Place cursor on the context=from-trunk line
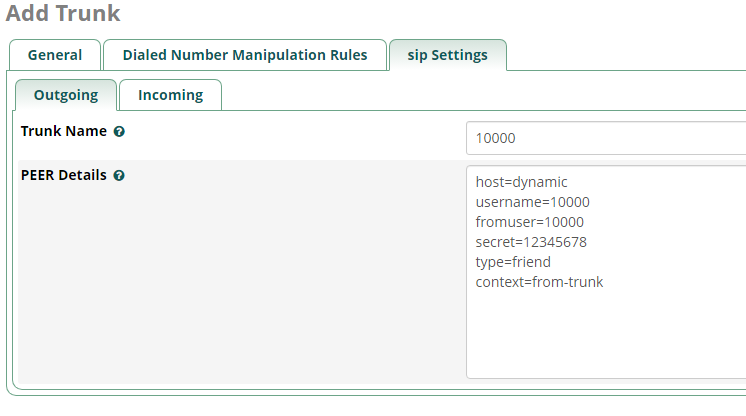This screenshot has height=416, width=746. point(539,282)
